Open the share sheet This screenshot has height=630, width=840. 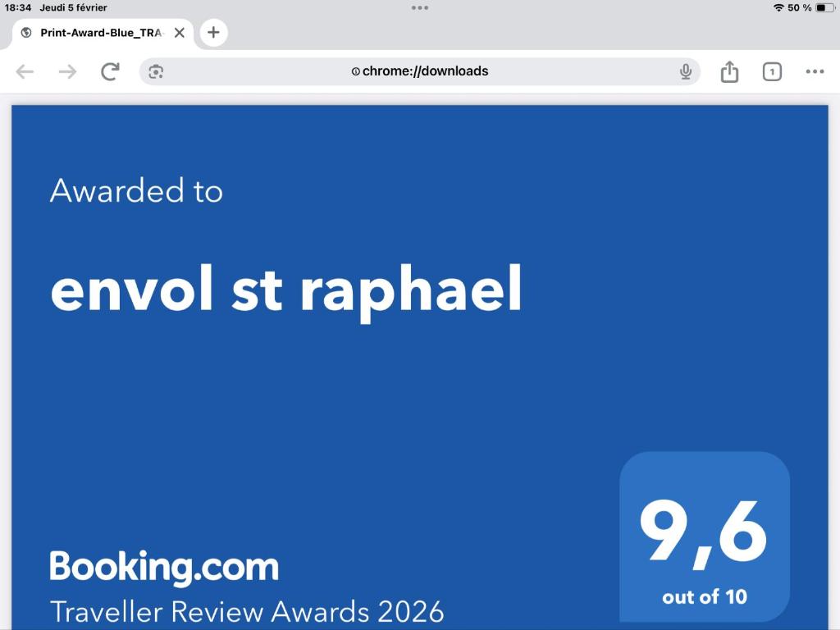click(x=729, y=71)
